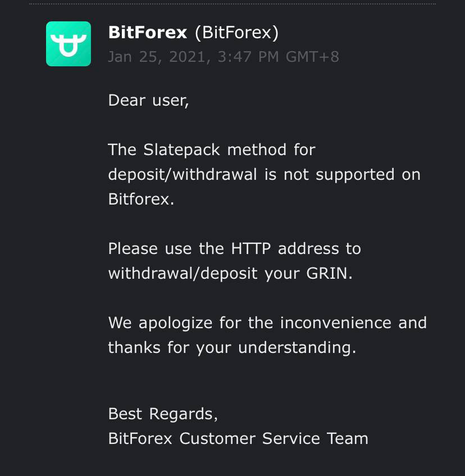Click the 'Bitforex.' word ending first paragraph
The image size is (465, 476).
[x=141, y=199]
